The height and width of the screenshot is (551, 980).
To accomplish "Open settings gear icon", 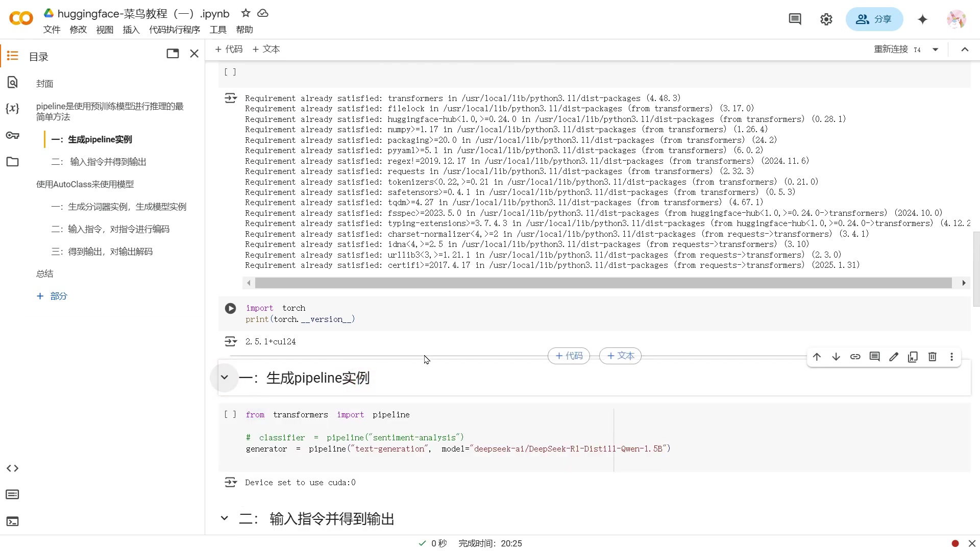I will pos(826,19).
